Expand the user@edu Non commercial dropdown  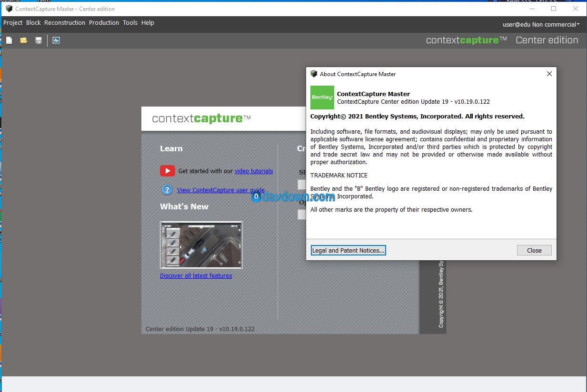click(541, 24)
